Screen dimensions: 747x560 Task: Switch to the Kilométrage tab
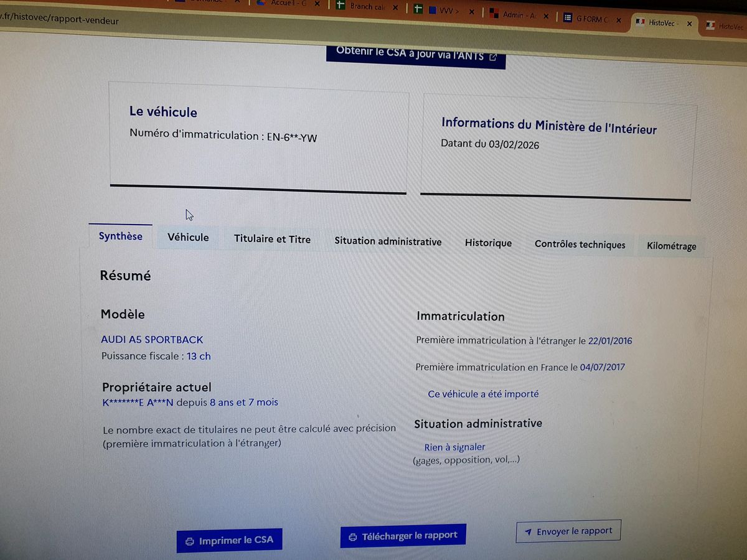tap(671, 246)
